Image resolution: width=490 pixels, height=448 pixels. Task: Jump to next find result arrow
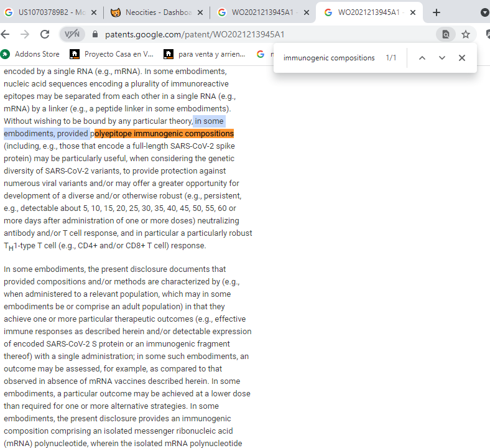pyautogui.click(x=442, y=58)
